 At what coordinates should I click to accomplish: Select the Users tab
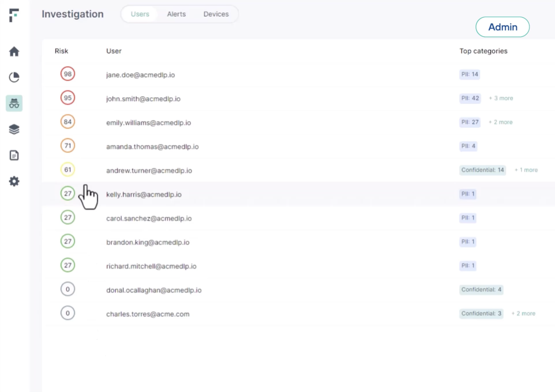140,14
